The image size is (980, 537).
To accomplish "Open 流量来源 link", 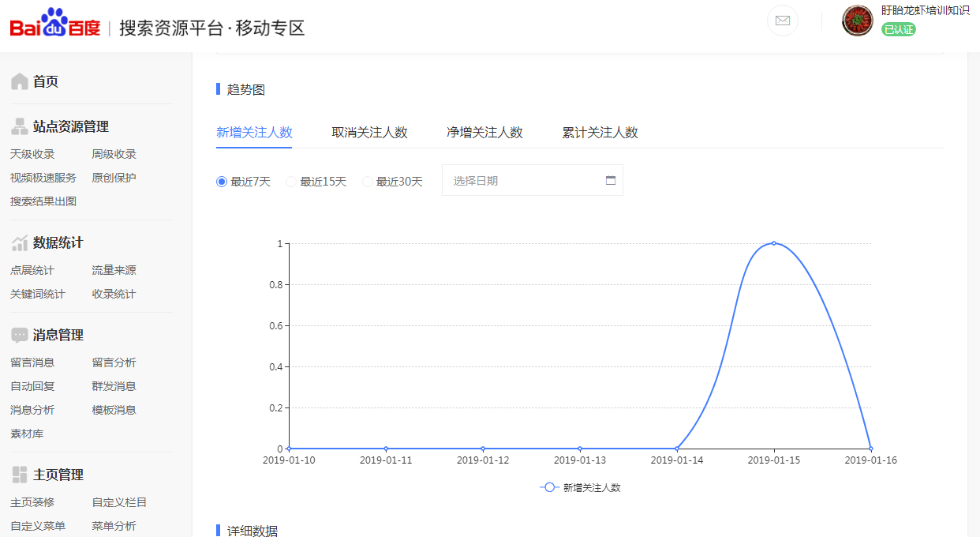I will [x=114, y=270].
